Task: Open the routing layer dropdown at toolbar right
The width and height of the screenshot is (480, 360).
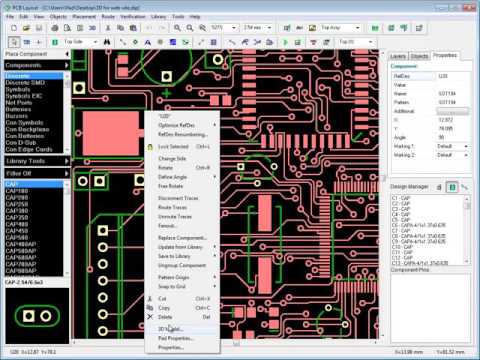Action: [x=370, y=42]
